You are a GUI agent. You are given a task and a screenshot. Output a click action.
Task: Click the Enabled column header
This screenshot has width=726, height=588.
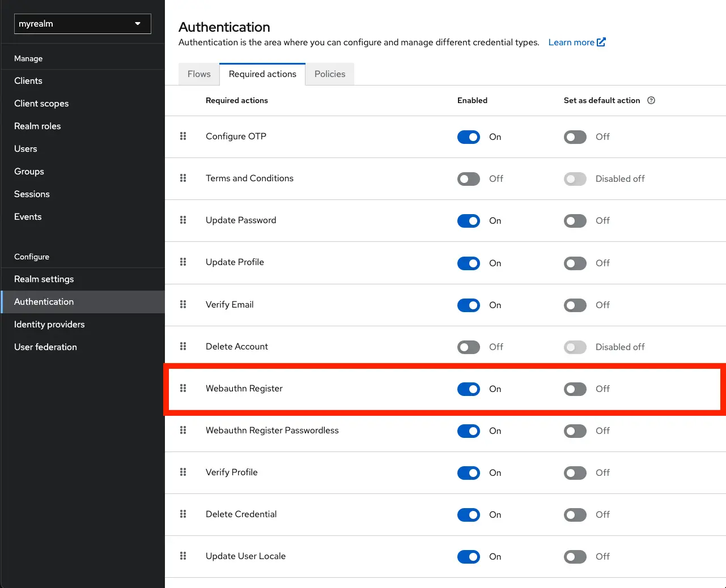click(x=472, y=100)
